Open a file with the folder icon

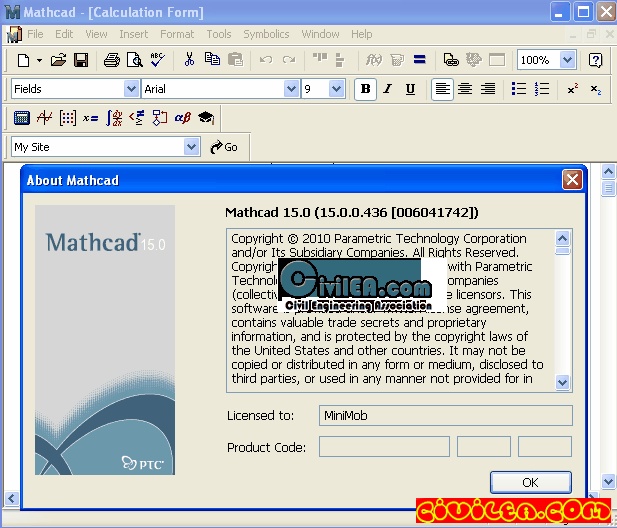58,60
